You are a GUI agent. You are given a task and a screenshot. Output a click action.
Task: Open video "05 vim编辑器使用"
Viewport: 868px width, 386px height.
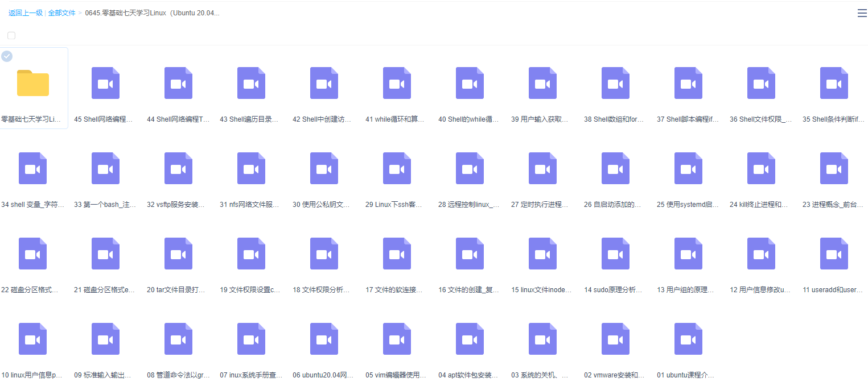397,339
